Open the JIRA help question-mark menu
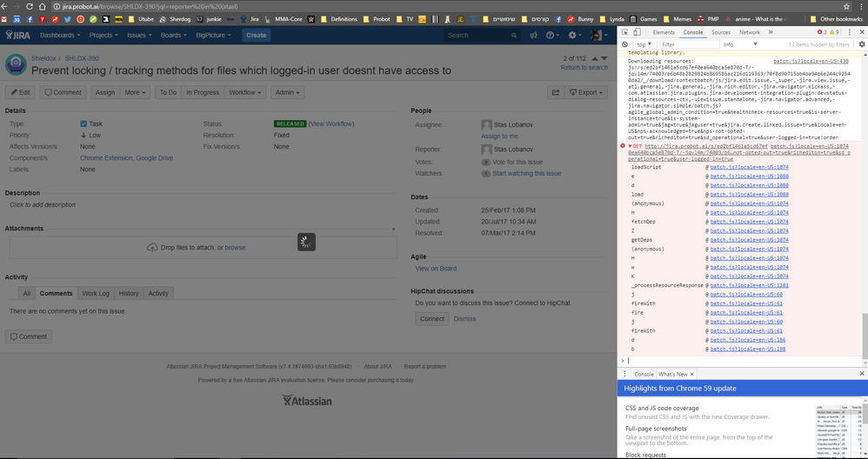Screen dimensions: 868x459 coord(552,35)
